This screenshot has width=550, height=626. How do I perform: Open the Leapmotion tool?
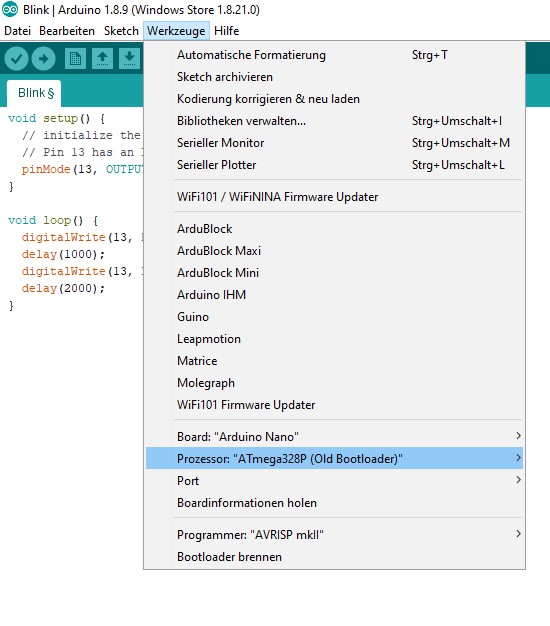tap(334, 339)
